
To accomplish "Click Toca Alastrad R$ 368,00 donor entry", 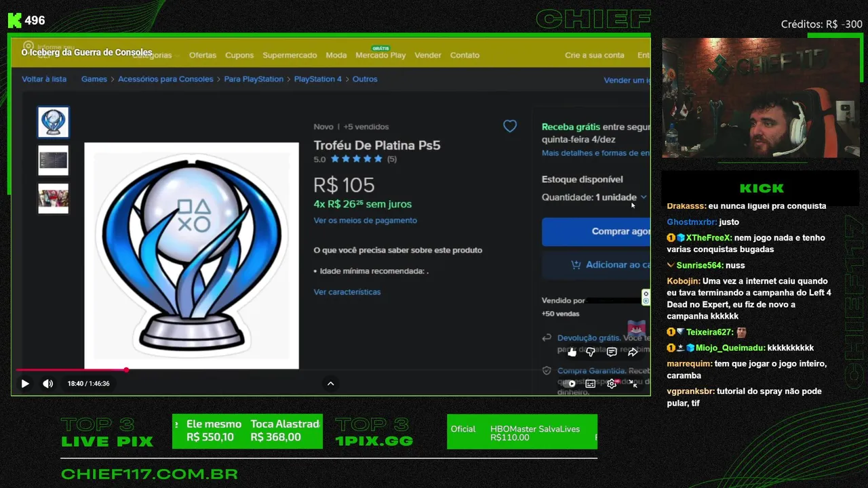I will 285,431.
